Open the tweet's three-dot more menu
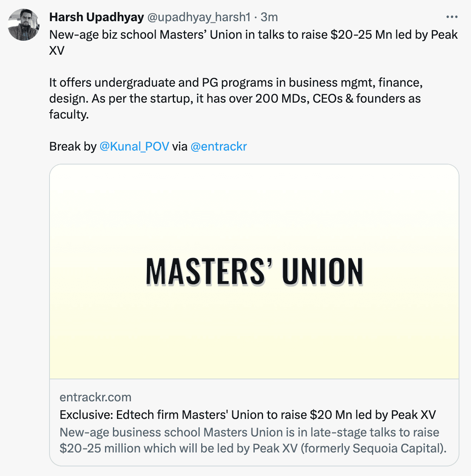471x476 pixels. click(451, 17)
